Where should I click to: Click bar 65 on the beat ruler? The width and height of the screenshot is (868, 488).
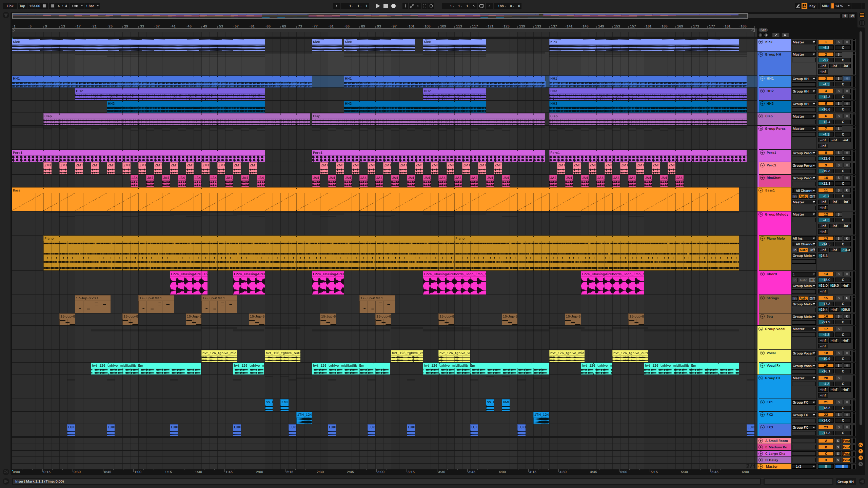268,26
